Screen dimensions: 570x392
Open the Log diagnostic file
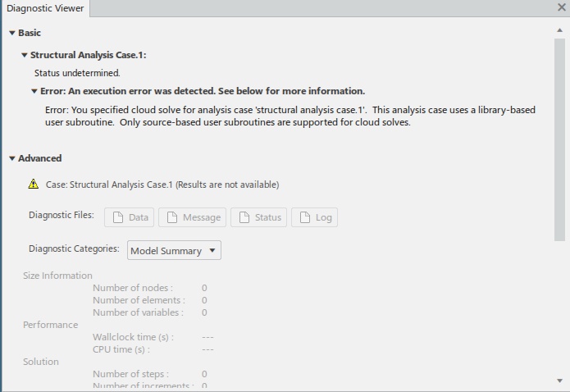[314, 217]
